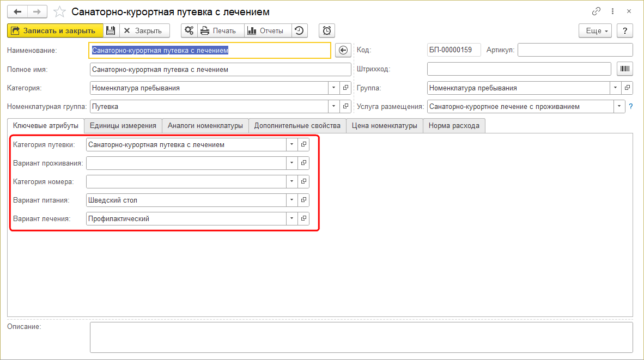Open Вариант питания value with its open icon
Image resolution: width=644 pixels, height=360 pixels.
(x=303, y=200)
